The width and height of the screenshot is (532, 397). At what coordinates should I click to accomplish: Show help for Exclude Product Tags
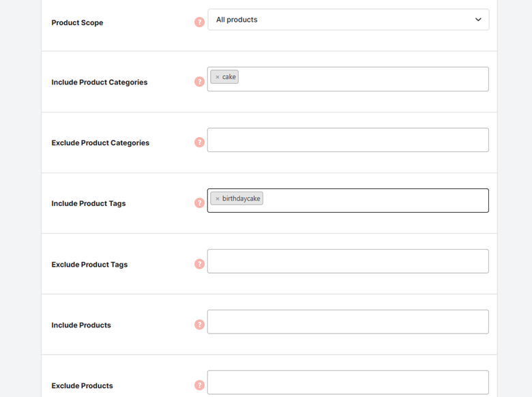[x=199, y=264]
